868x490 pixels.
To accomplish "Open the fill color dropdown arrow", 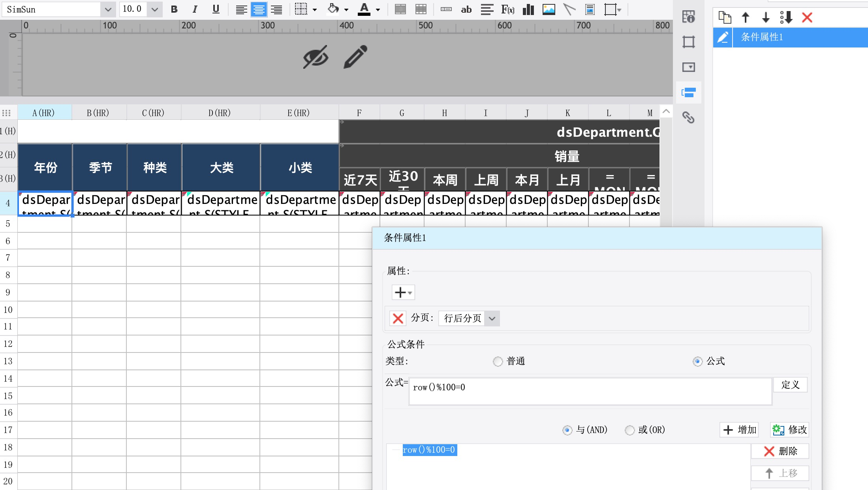I will tap(346, 9).
